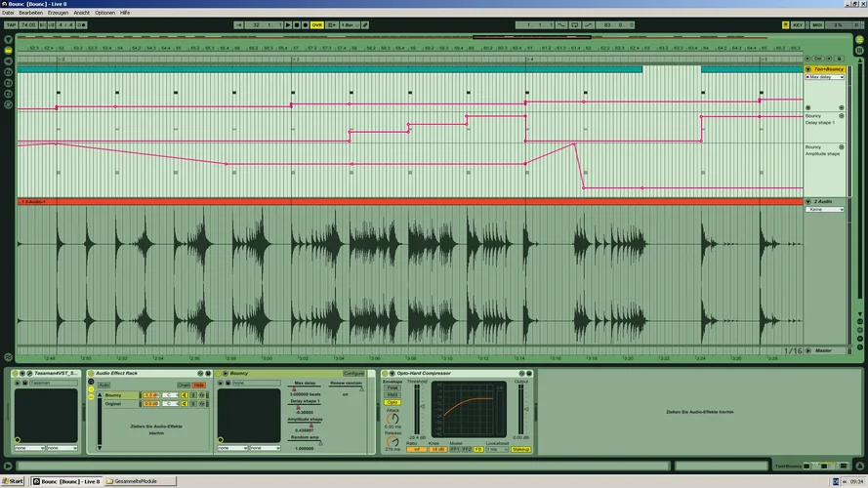
Task: Open the Ansicht menu
Action: point(81,13)
